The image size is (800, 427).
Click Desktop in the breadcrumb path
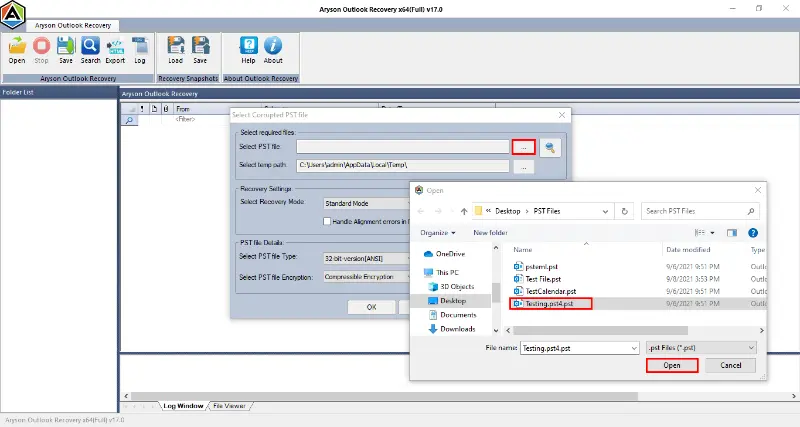click(x=508, y=211)
